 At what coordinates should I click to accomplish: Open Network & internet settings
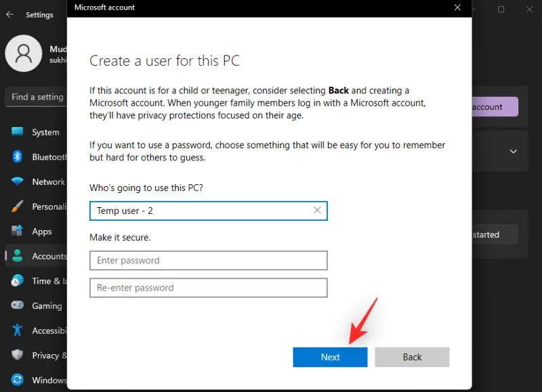click(44, 181)
